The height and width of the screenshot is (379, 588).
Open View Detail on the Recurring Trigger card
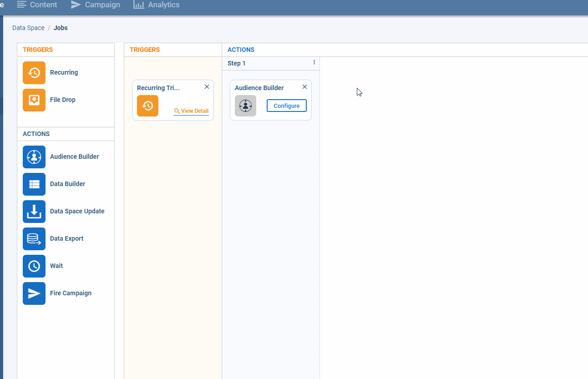tap(191, 111)
